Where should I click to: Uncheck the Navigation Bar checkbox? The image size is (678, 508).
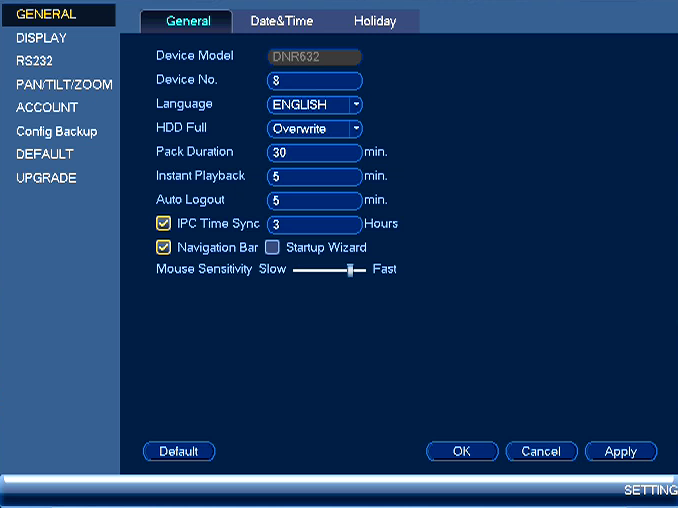click(x=163, y=247)
